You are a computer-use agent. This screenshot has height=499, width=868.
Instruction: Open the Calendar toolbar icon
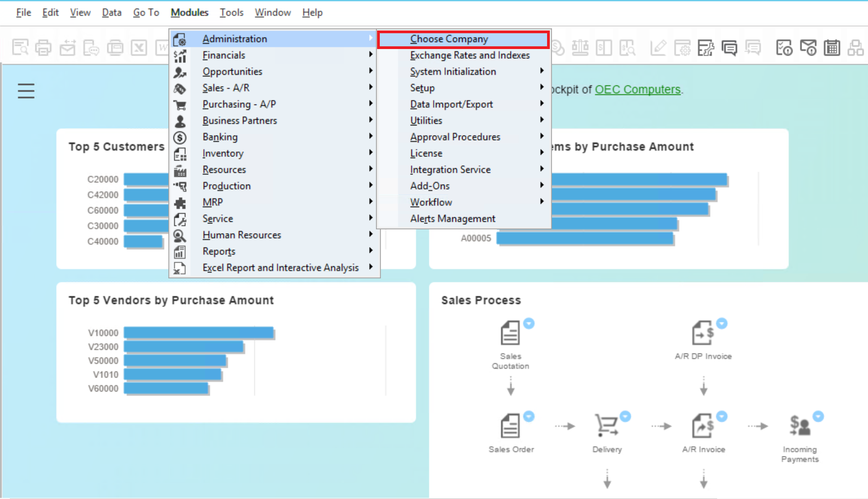(831, 48)
